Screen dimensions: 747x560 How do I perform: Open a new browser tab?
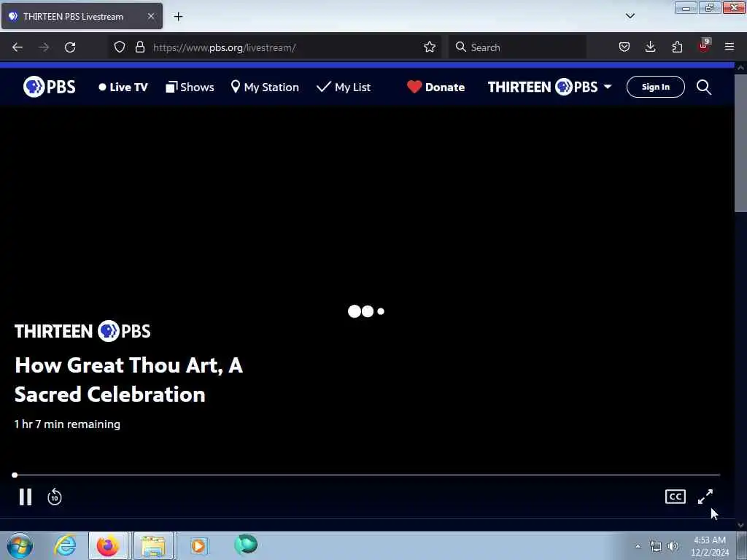pos(178,17)
